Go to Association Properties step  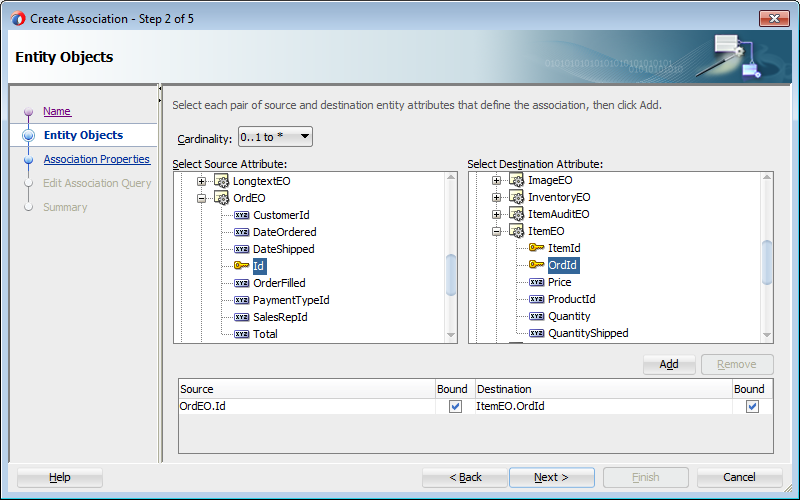click(x=96, y=159)
